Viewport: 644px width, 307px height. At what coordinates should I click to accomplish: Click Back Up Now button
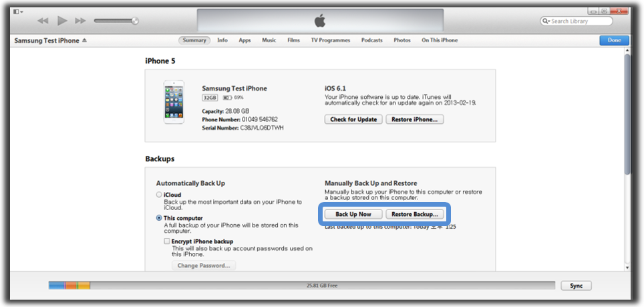pos(353,214)
